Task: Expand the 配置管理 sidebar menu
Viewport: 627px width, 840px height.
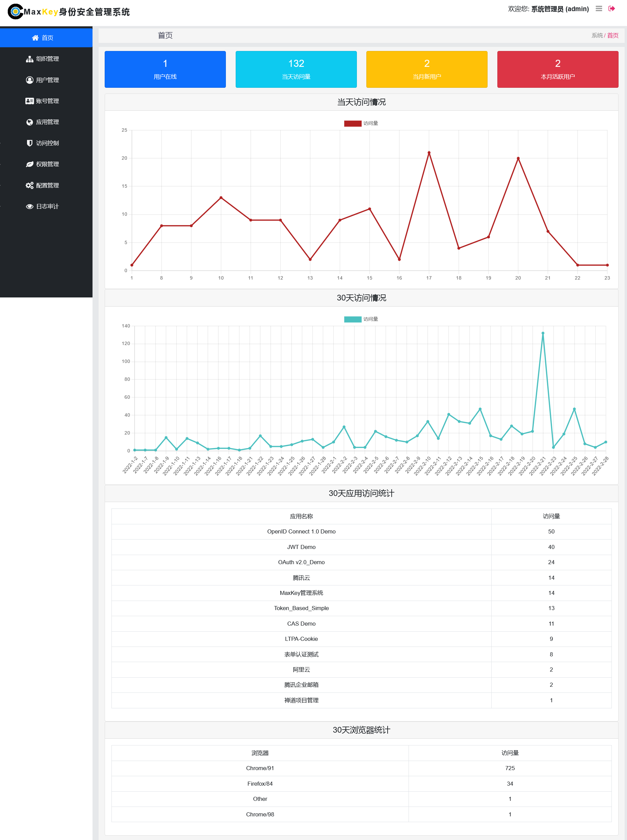Action: [x=47, y=185]
